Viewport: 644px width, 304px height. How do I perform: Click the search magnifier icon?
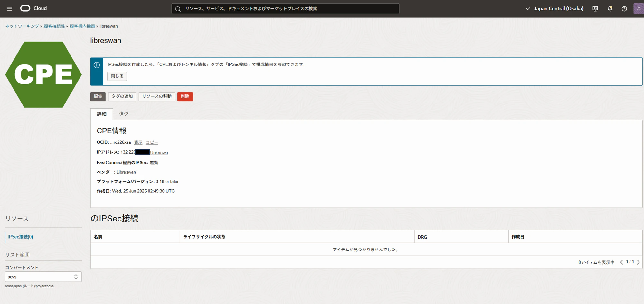pyautogui.click(x=178, y=9)
